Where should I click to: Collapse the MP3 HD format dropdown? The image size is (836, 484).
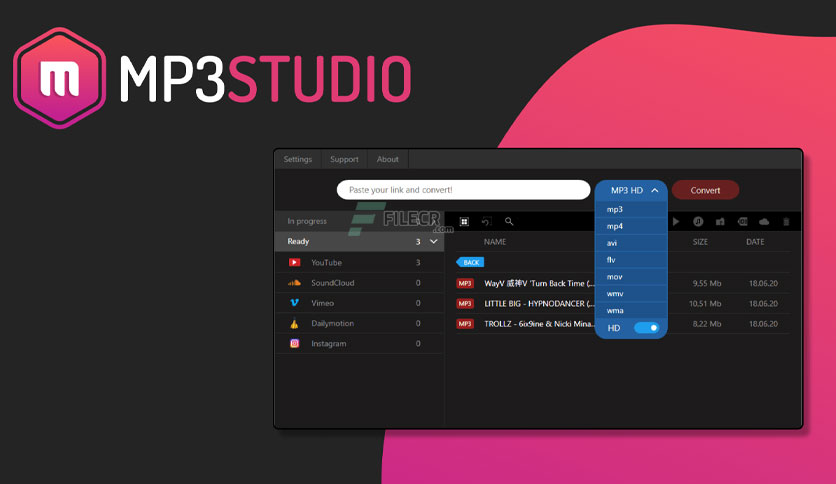point(655,190)
